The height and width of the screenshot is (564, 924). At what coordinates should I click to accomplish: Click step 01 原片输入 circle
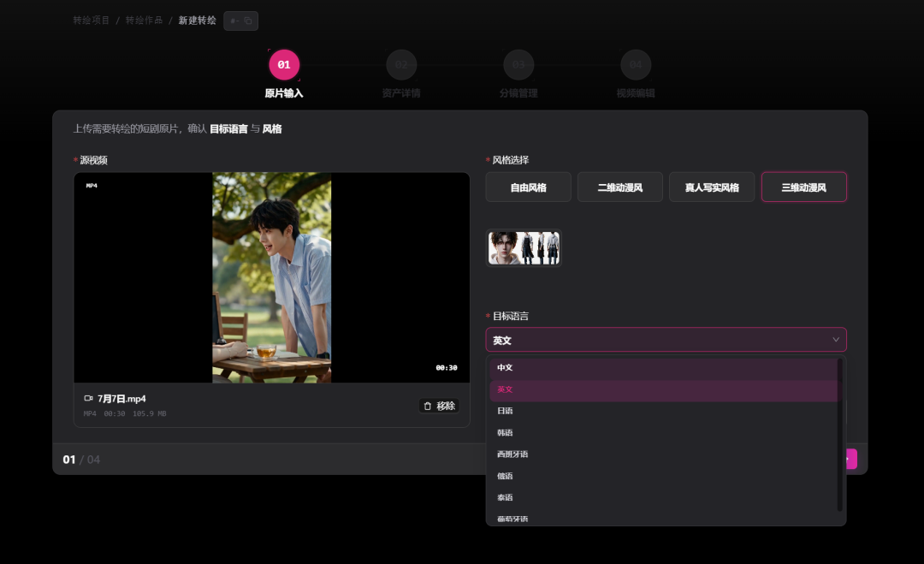point(284,65)
